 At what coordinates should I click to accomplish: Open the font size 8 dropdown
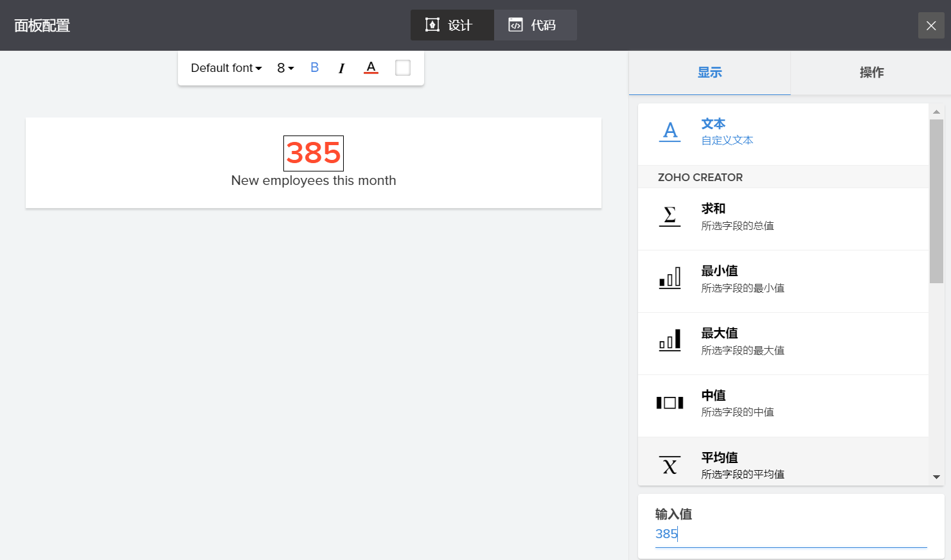pos(285,68)
